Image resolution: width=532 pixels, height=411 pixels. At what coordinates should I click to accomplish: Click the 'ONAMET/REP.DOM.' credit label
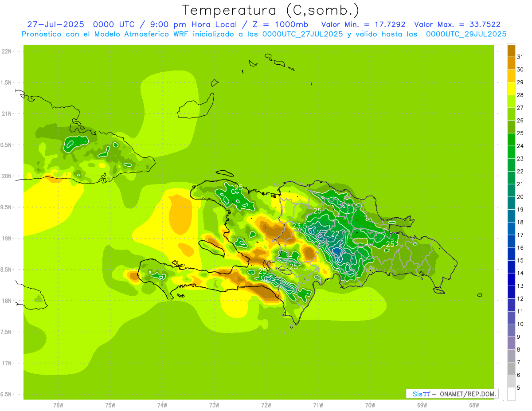(467, 394)
